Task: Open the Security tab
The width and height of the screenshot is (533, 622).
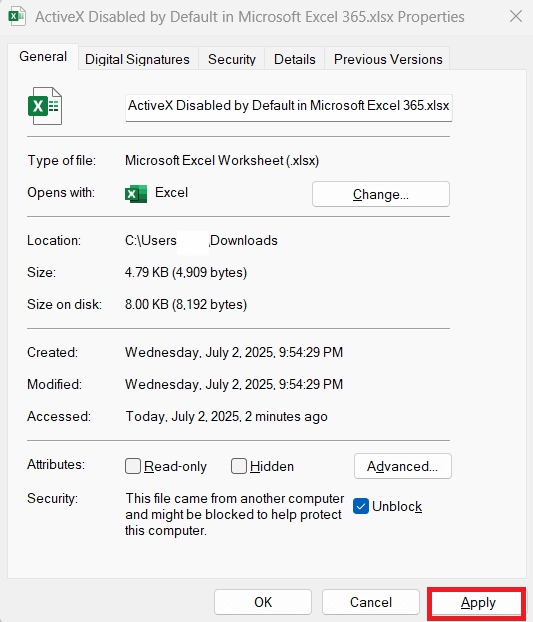Action: [232, 59]
